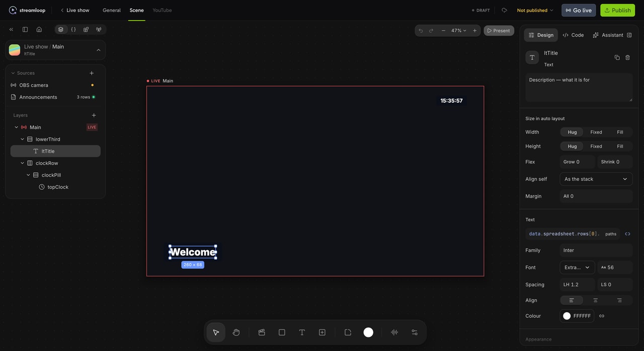Collapse the Main layer tree node
This screenshot has width=644, height=351.
(16, 127)
